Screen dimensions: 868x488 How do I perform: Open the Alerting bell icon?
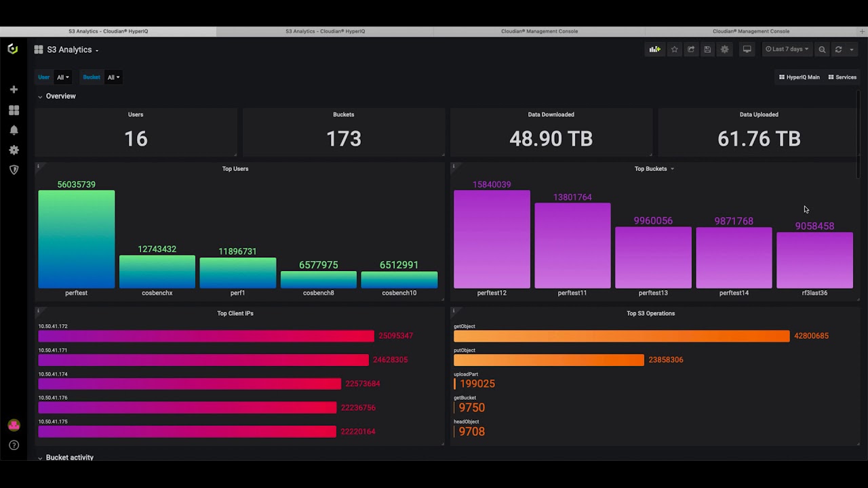(x=14, y=129)
